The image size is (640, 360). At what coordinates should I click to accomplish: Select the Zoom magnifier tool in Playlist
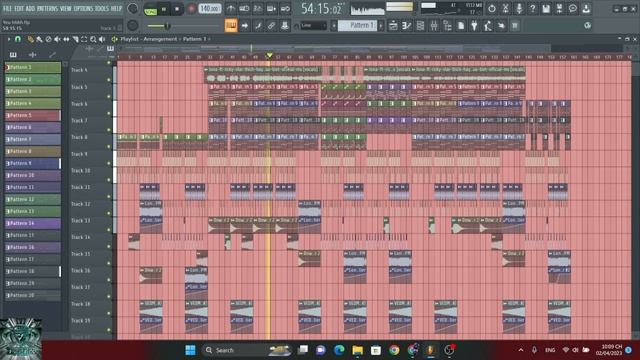click(93, 39)
